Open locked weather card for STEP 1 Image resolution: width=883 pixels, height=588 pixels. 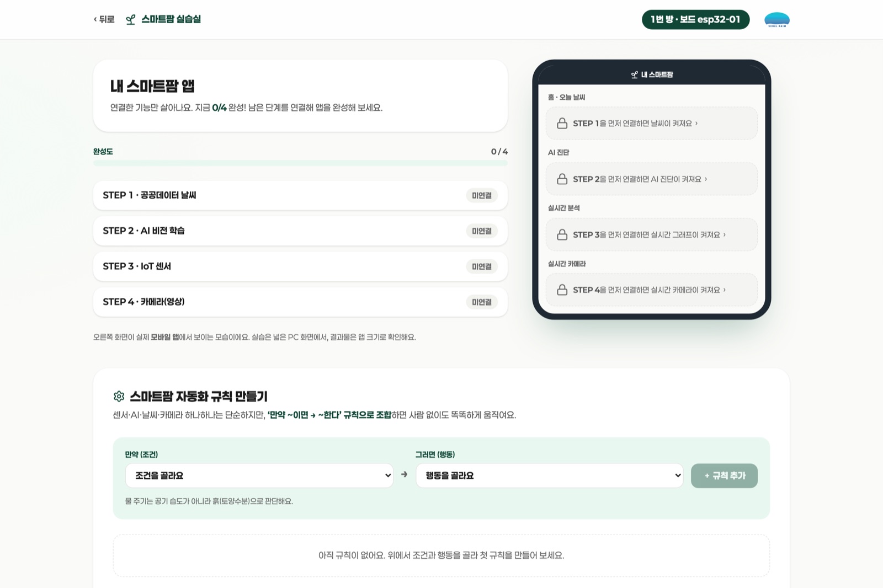[651, 123]
